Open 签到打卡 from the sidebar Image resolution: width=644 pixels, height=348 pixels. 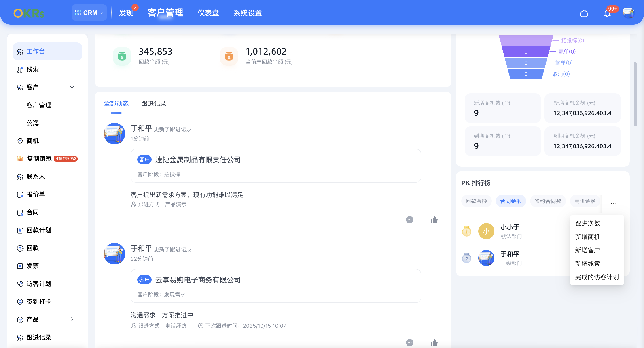38,301
